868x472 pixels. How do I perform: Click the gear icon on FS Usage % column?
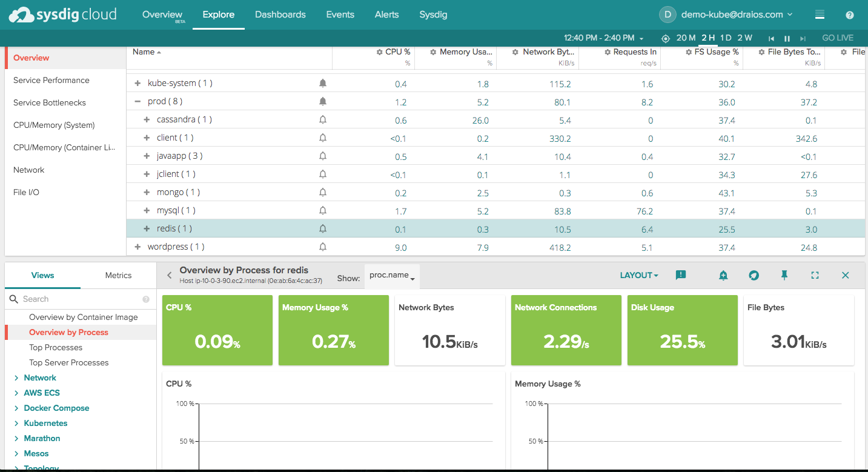(x=689, y=52)
